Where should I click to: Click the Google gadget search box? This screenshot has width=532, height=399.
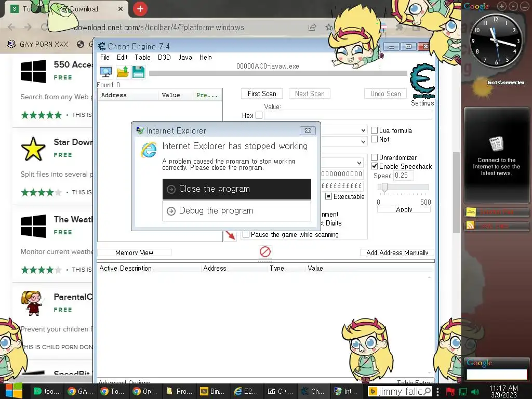pyautogui.click(x=497, y=374)
